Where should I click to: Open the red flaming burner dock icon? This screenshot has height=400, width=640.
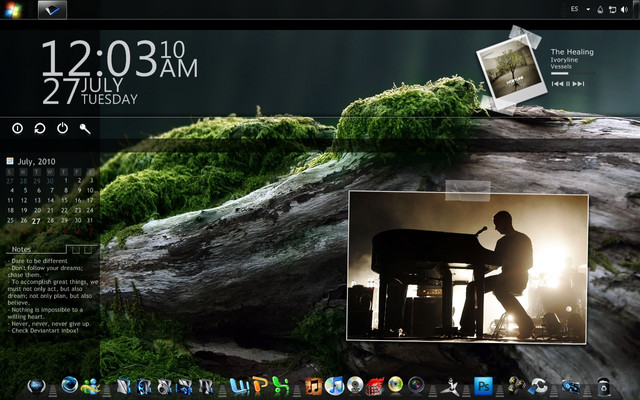pyautogui.click(x=375, y=386)
